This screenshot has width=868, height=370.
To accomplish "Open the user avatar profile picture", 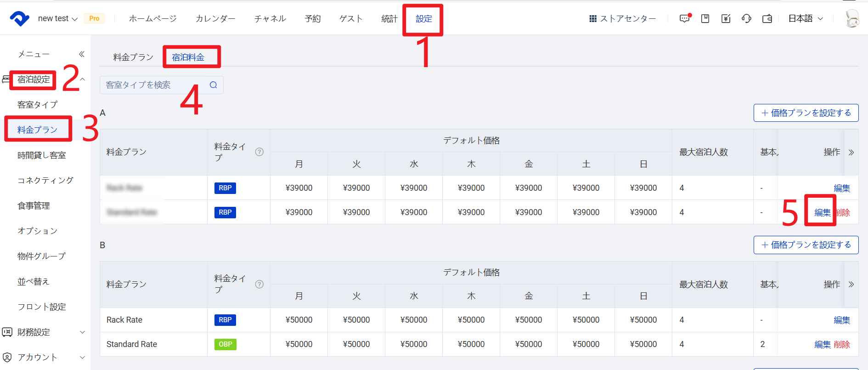I will tap(852, 19).
